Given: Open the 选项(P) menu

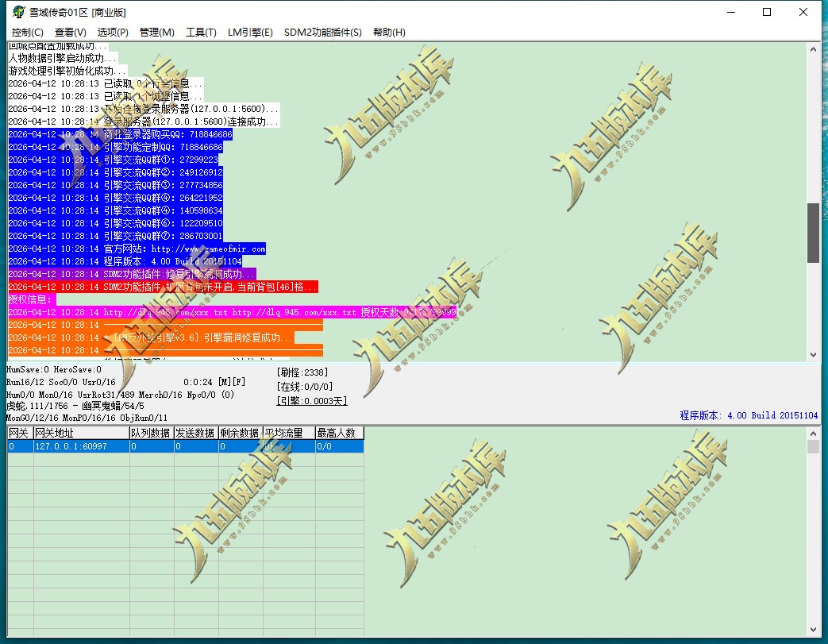Looking at the screenshot, I should click(113, 33).
